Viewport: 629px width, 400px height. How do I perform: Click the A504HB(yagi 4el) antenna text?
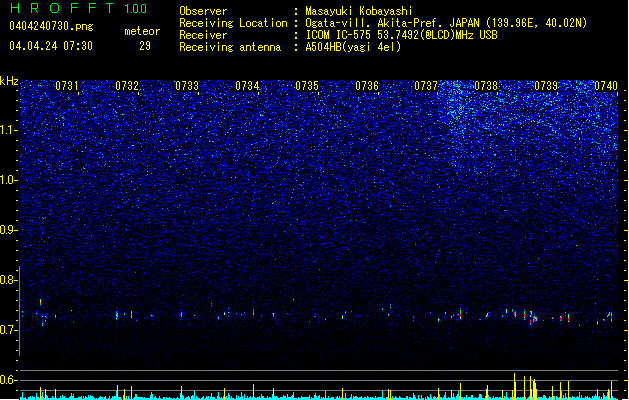[353, 47]
